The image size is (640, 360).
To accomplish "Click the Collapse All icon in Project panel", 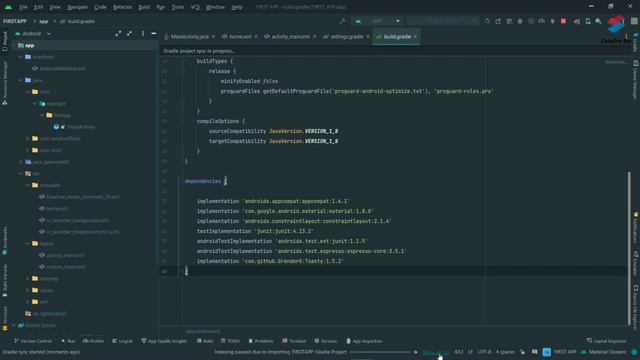I will (x=129, y=33).
